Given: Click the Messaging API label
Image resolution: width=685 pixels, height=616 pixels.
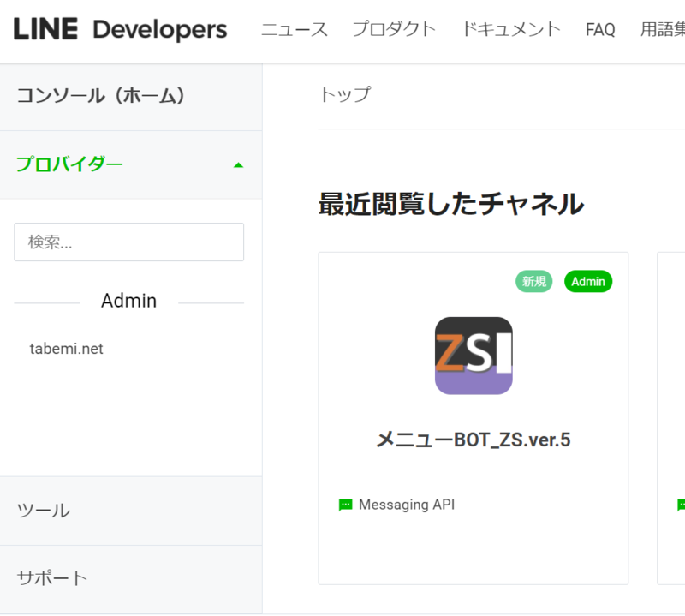Looking at the screenshot, I should click(x=407, y=505).
